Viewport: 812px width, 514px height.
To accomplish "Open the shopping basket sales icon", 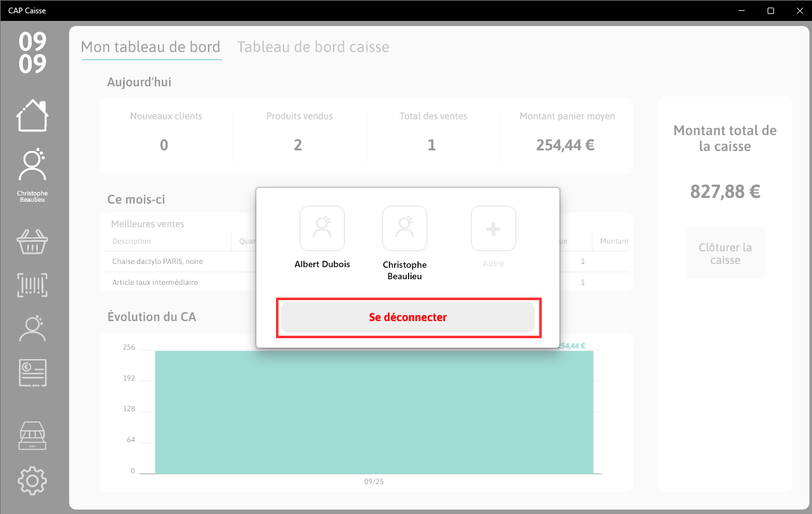I will click(32, 241).
